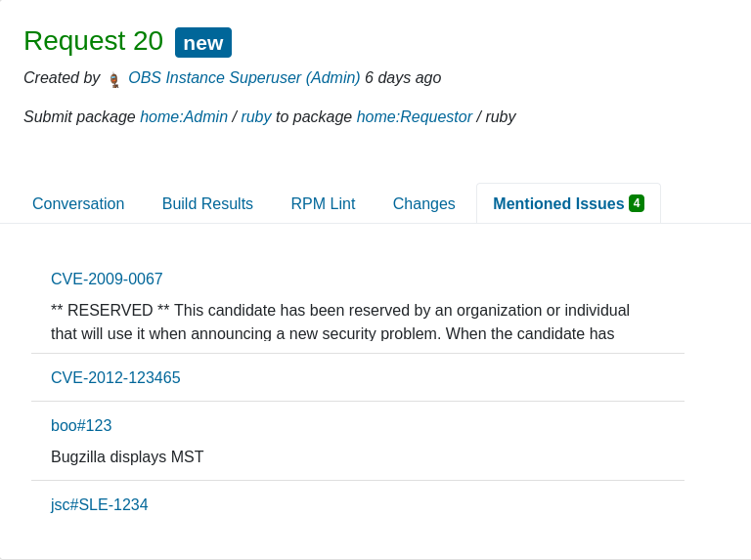Open the RPM Lint tab
The image size is (751, 560).
323,203
